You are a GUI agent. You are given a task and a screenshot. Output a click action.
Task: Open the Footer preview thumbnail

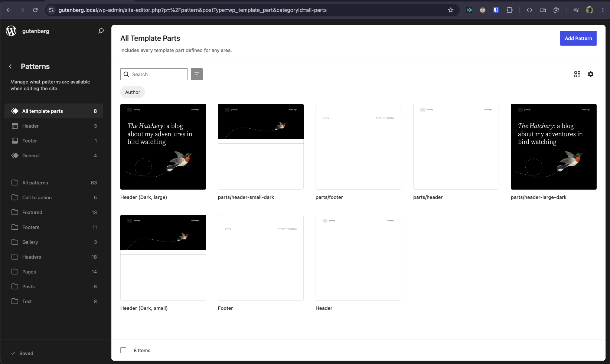(261, 258)
